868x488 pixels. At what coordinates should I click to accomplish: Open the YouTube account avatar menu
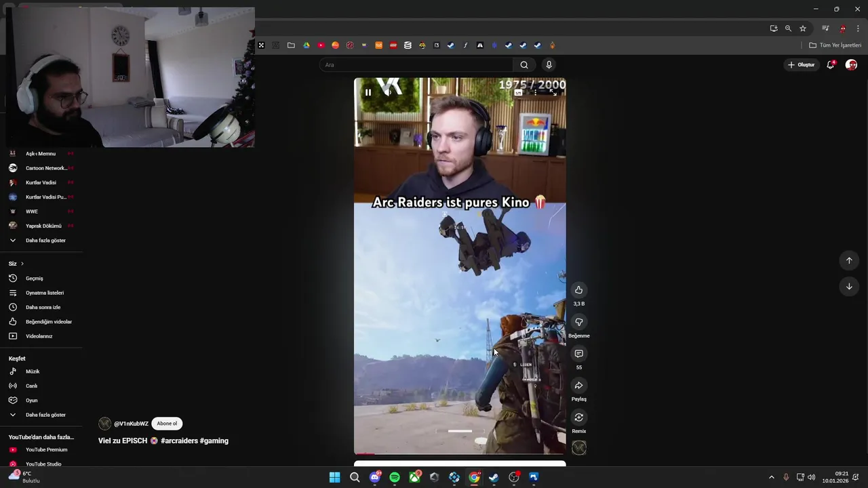click(x=851, y=65)
